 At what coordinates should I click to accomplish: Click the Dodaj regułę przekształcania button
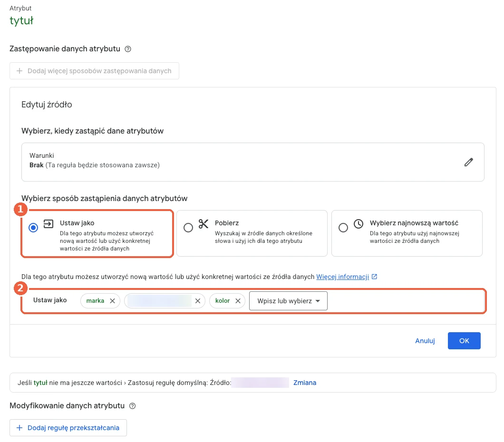68,428
